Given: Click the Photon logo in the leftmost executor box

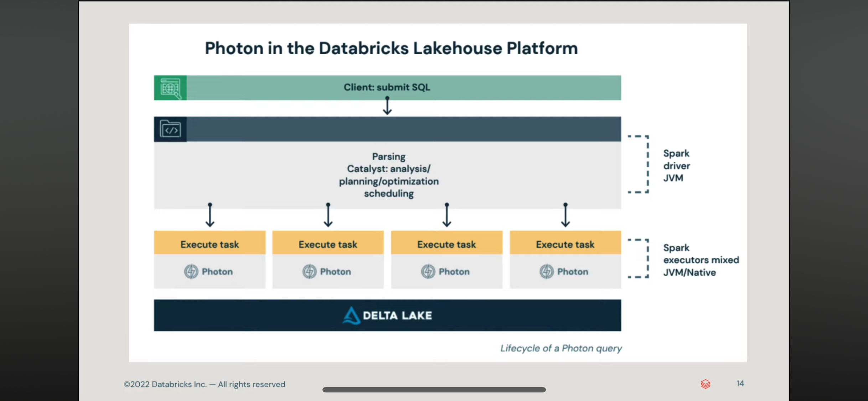Looking at the screenshot, I should 191,272.
